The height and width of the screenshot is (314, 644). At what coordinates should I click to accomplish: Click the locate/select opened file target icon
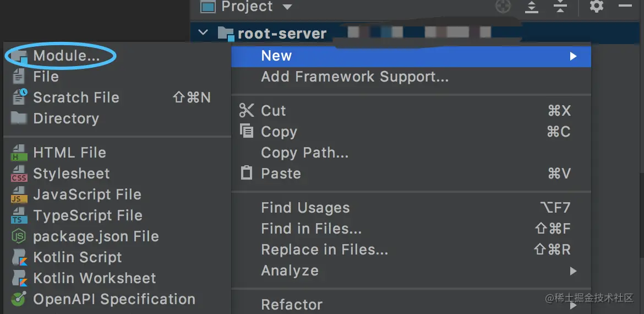(x=503, y=6)
